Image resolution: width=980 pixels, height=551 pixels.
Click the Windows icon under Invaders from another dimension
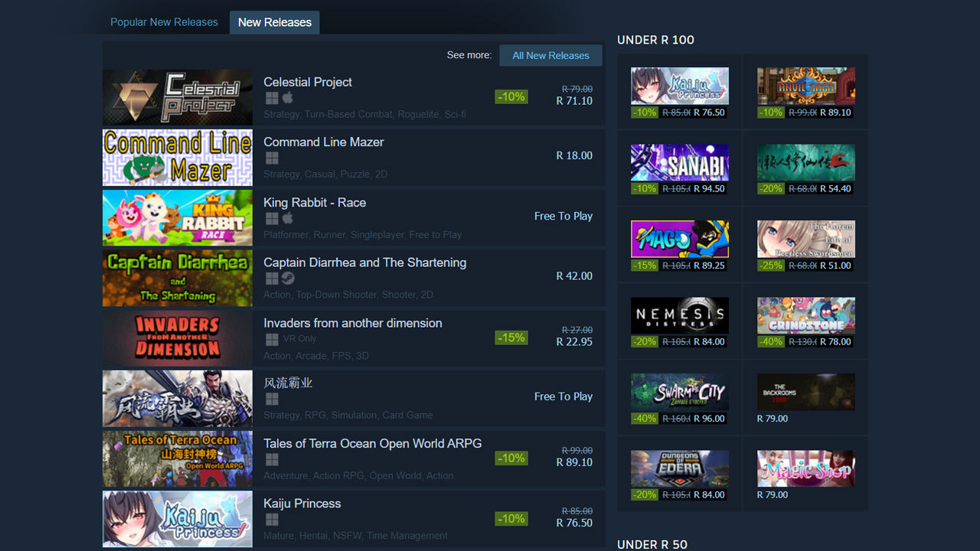tap(272, 339)
